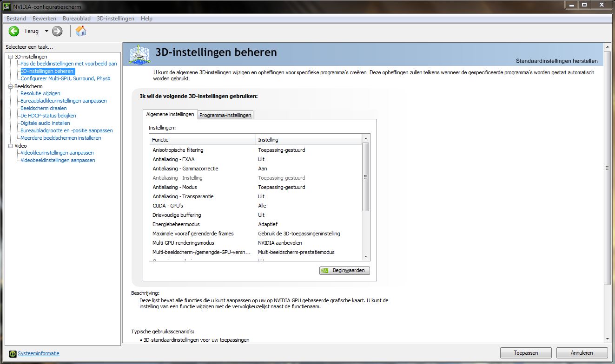Click the Systeeminformatie icon
Viewport: 615px width, 364px height.
(13, 353)
